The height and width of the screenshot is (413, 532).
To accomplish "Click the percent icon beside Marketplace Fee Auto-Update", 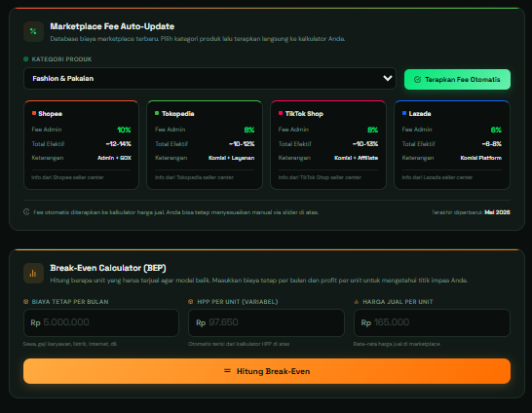I will coord(33,31).
